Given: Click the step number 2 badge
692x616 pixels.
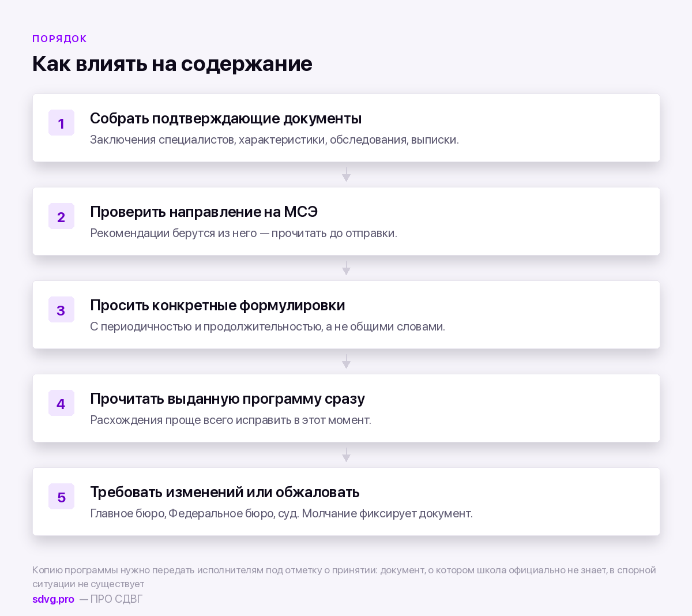Looking at the screenshot, I should [61, 216].
